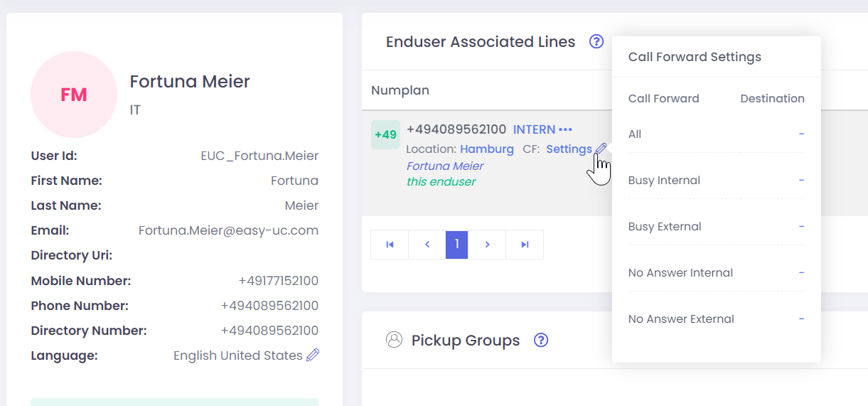This screenshot has height=406, width=868.
Task: Click the help icon beside Enduser Associated Lines
Action: click(596, 42)
